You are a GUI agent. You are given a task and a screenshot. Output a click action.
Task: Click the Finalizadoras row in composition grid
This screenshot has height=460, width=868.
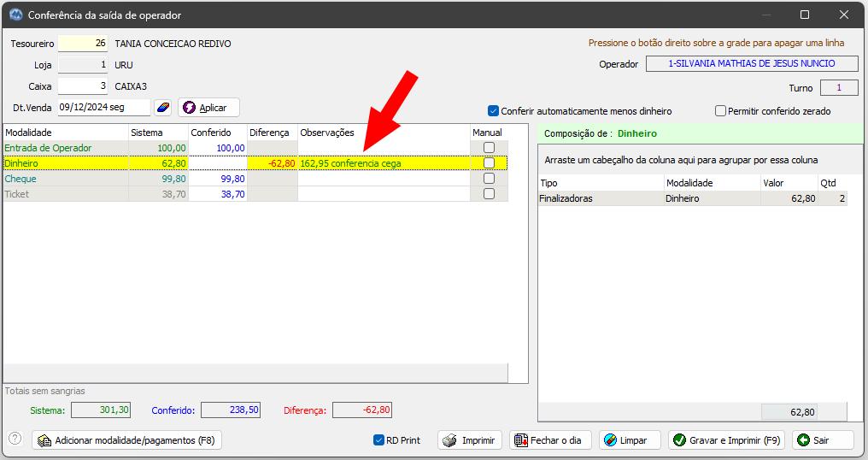coord(693,198)
